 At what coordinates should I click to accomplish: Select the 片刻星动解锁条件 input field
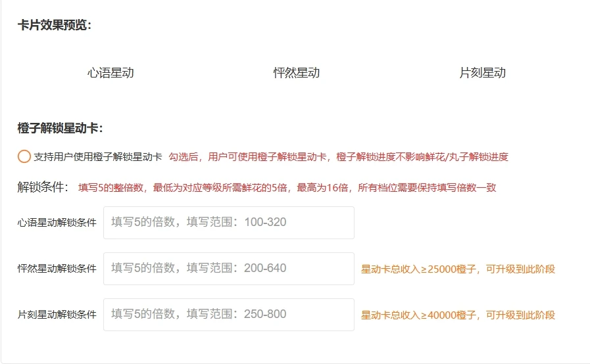228,315
